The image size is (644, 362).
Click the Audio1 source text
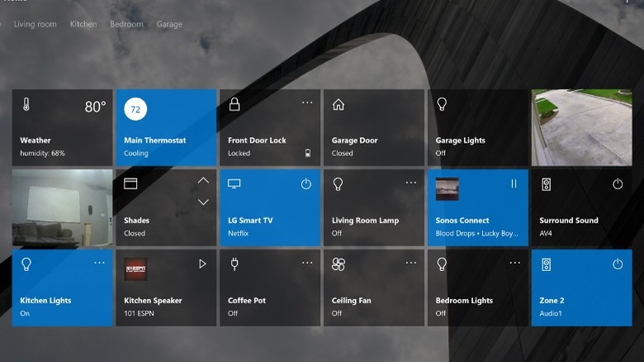click(551, 313)
